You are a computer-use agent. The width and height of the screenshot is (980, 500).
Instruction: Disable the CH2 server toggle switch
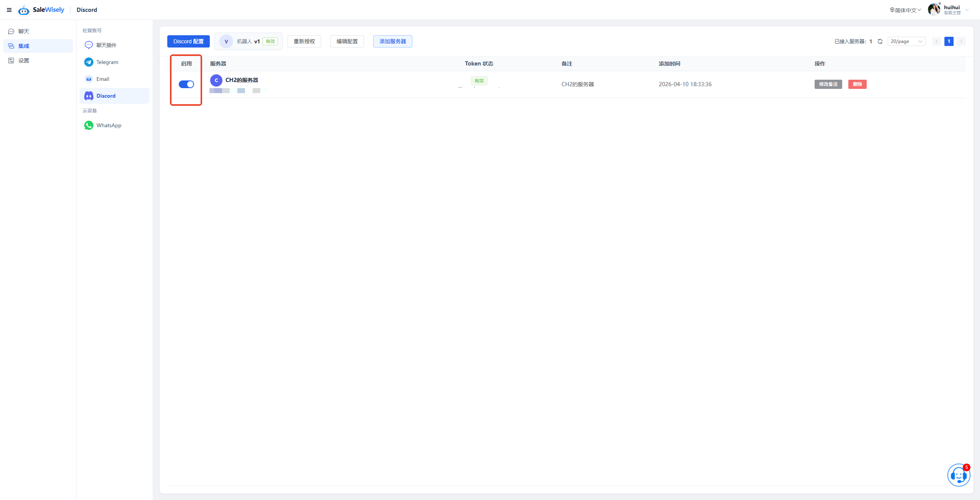[186, 84]
